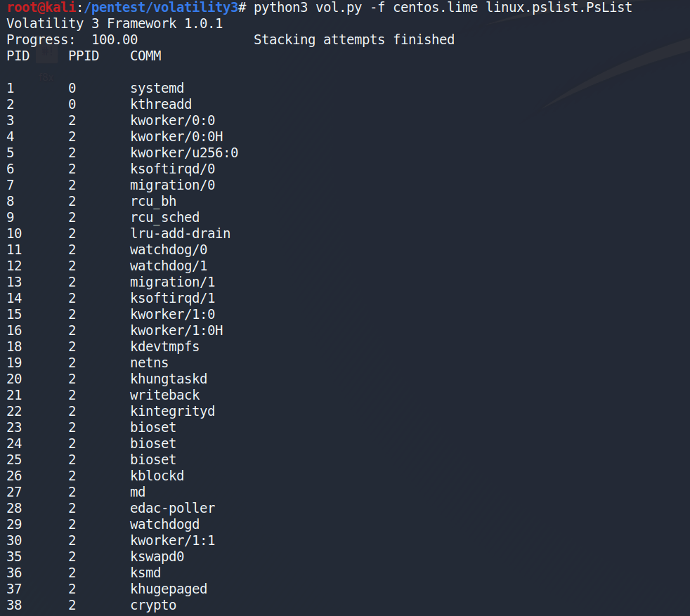Select the PID column header
Image resolution: width=690 pixels, height=616 pixels.
[x=18, y=55]
